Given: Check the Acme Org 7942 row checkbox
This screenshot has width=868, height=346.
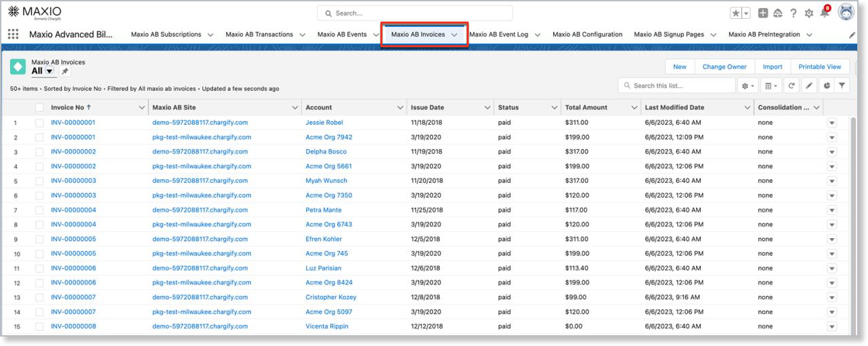Looking at the screenshot, I should (39, 137).
